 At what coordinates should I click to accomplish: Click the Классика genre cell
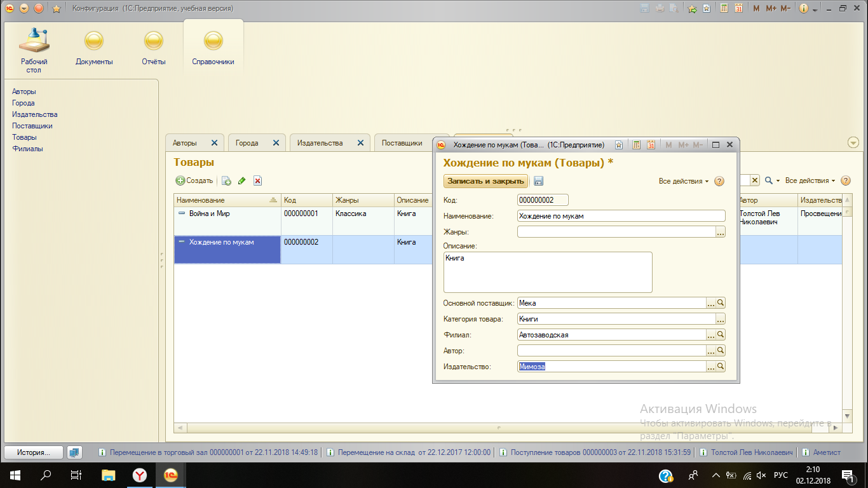(351, 214)
